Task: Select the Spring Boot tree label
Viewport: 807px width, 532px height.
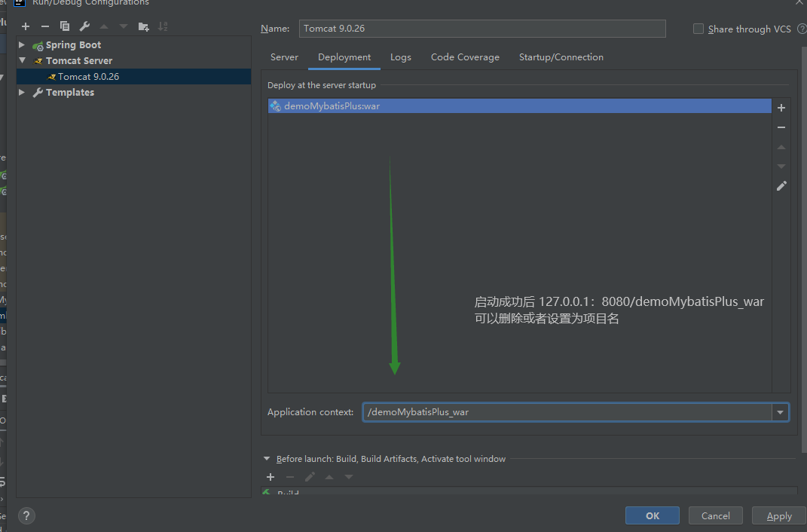Action: coord(73,44)
